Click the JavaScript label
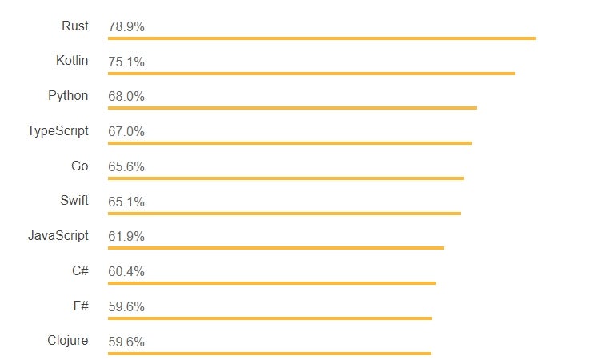Image resolution: width=589 pixels, height=364 pixels. coord(58,235)
